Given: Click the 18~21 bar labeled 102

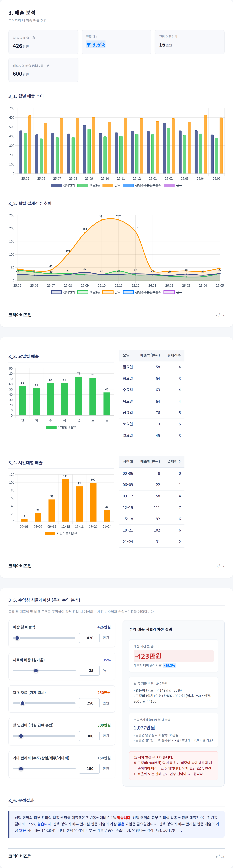Looking at the screenshot, I should click(93, 502).
